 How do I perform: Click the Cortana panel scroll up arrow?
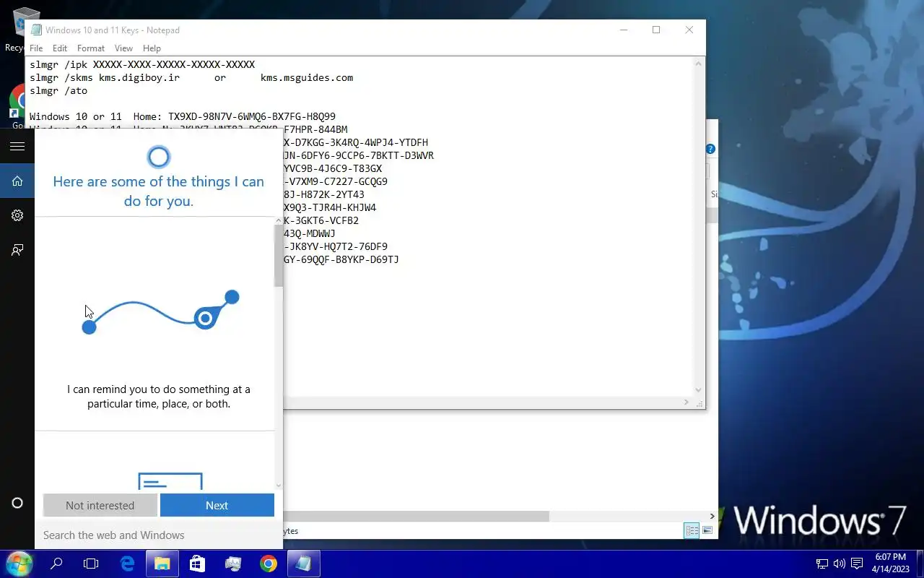click(x=279, y=220)
